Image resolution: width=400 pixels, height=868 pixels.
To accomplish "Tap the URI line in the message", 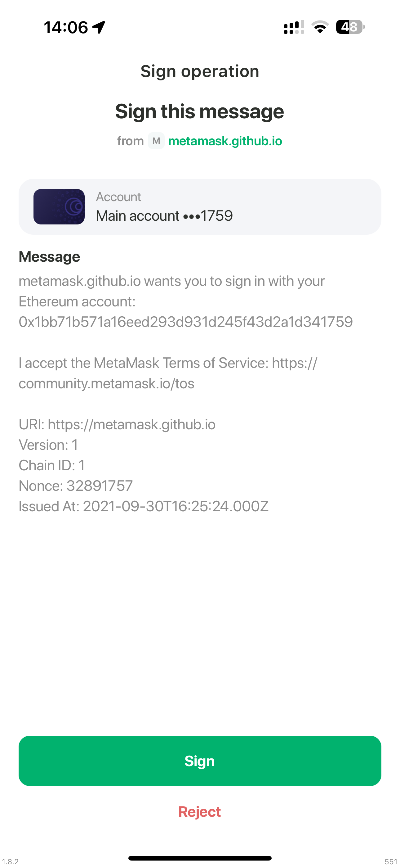I will coord(117,424).
